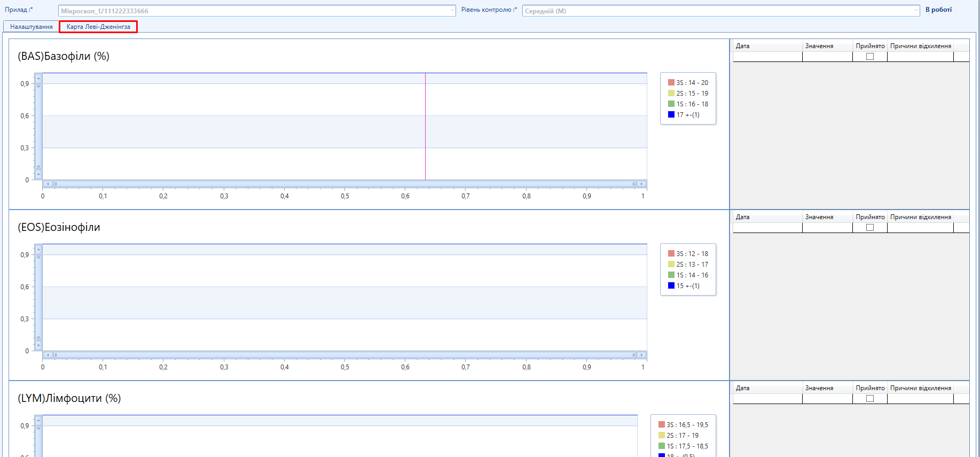Click Причини відхилення header in Лімфоцити table
This screenshot has width=980, height=457.
tap(921, 388)
